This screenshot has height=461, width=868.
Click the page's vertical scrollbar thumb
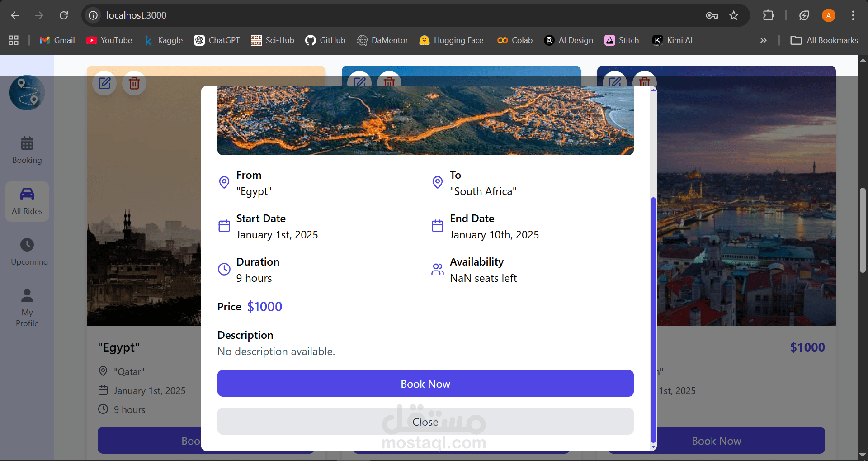[863, 231]
